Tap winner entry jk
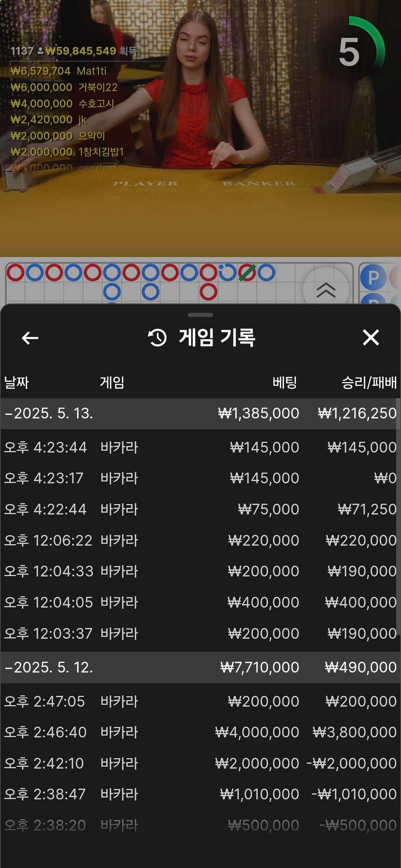This screenshot has height=868, width=401. tap(49, 119)
